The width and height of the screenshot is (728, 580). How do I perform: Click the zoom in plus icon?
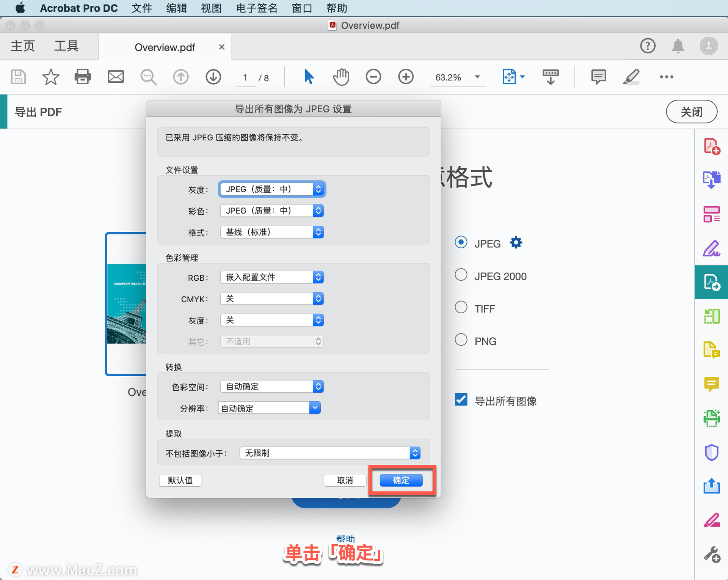pos(405,77)
